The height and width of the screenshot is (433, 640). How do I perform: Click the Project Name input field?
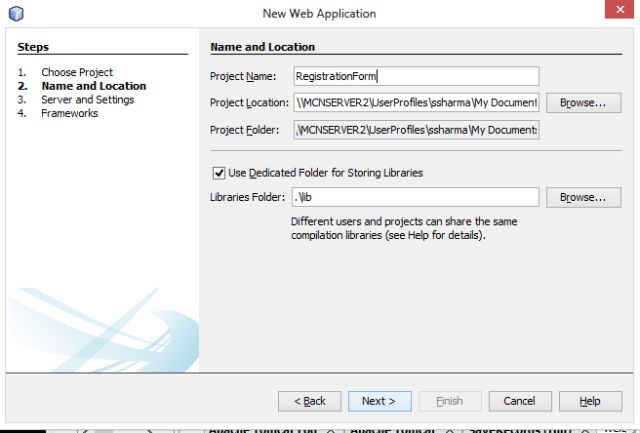pos(416,76)
